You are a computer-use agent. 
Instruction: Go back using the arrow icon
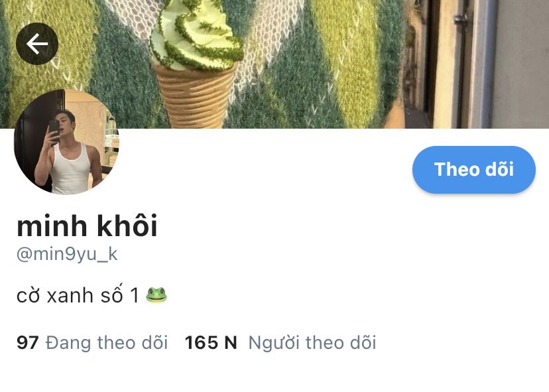[36, 44]
